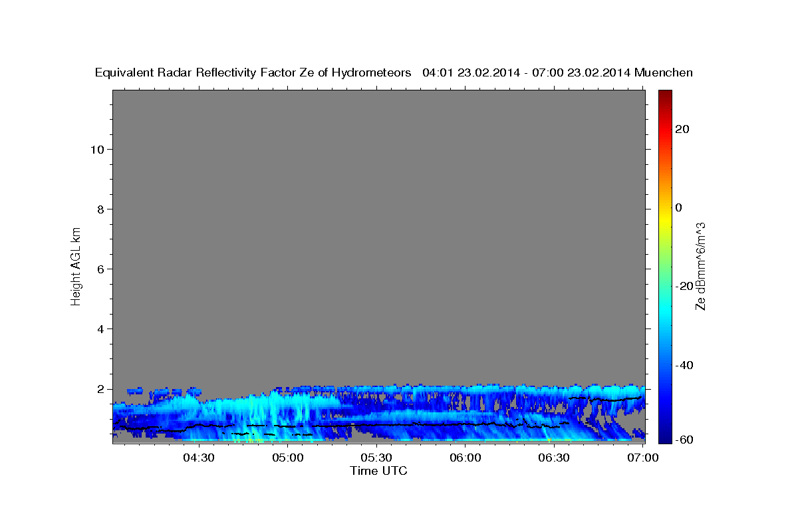
Task: Click the colorbar label 'Ze dBmm^6/m^3'
Action: pos(700,266)
